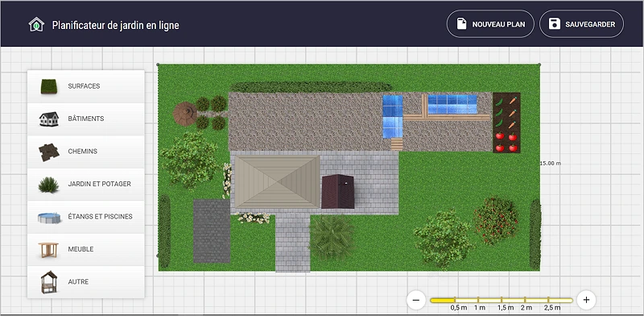
Task: Open the Chemins category
Action: (86, 152)
